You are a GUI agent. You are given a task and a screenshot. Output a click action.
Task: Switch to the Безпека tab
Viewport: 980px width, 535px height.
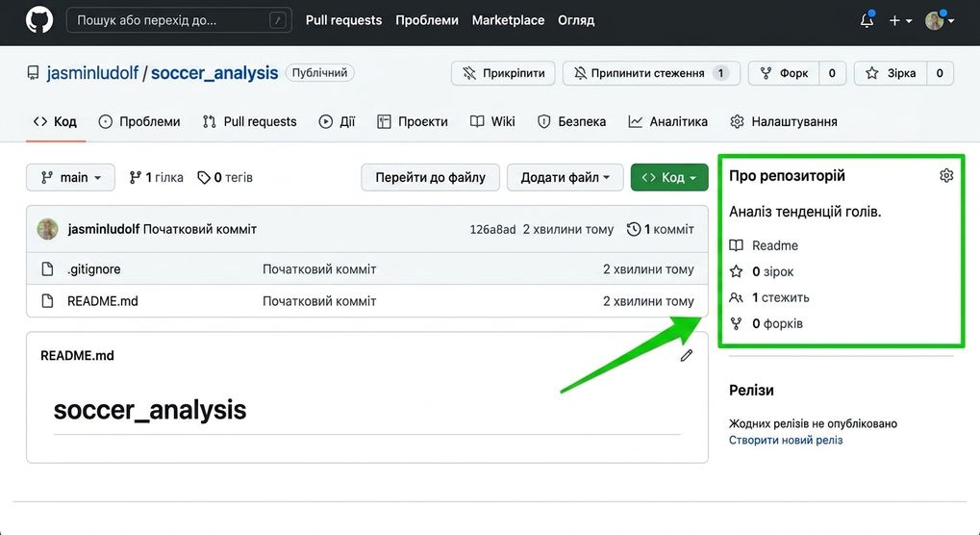point(572,121)
